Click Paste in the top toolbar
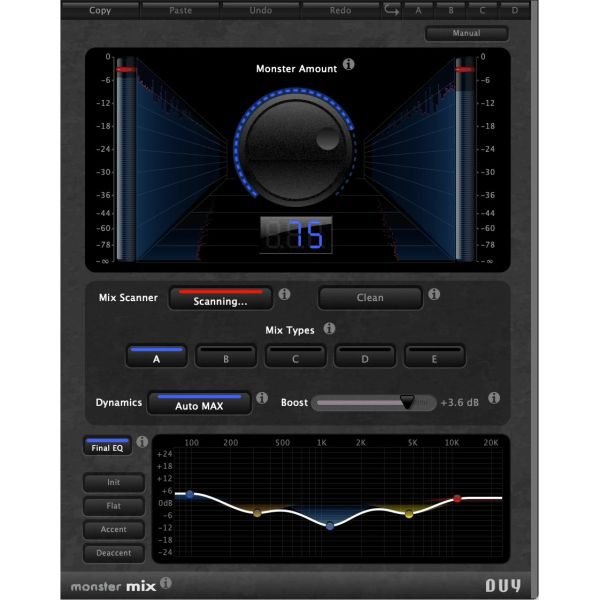The height and width of the screenshot is (600, 600). 180,10
